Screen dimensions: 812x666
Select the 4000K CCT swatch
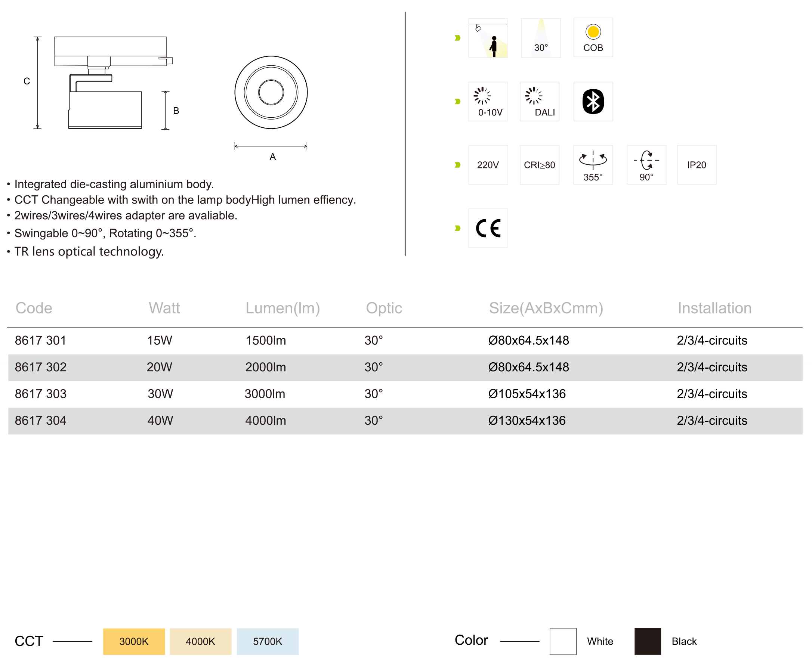click(x=201, y=641)
